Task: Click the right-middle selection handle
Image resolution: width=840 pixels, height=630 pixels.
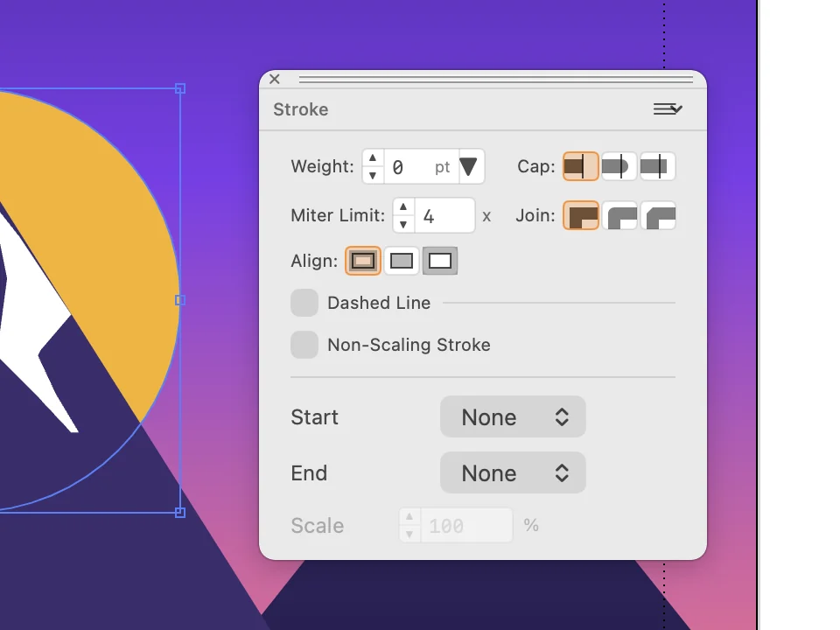Action: [180, 300]
